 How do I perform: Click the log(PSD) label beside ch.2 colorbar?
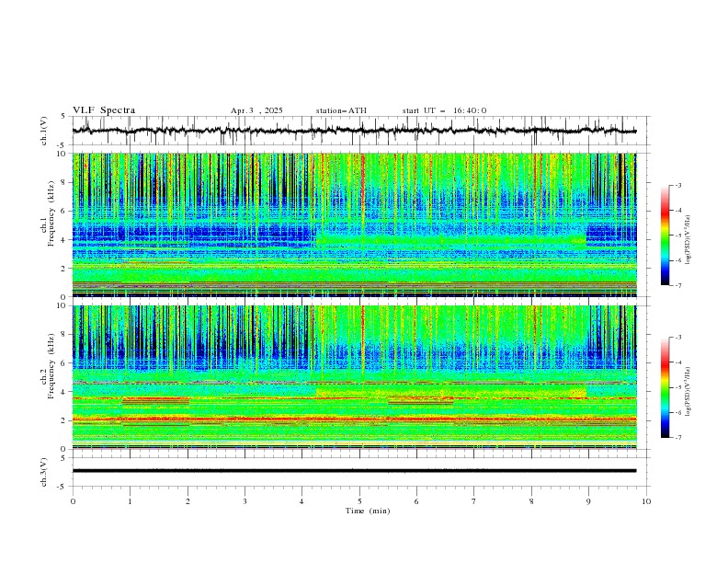[x=688, y=391]
